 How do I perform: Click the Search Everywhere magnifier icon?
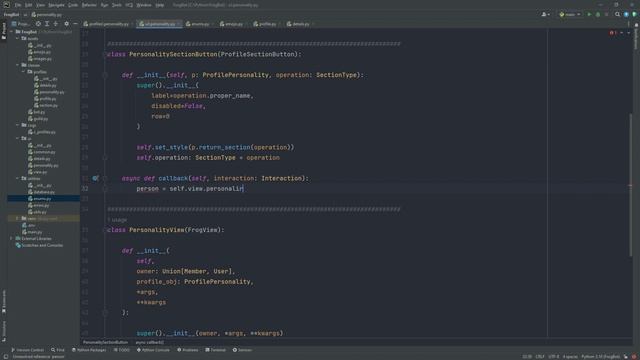[618, 14]
